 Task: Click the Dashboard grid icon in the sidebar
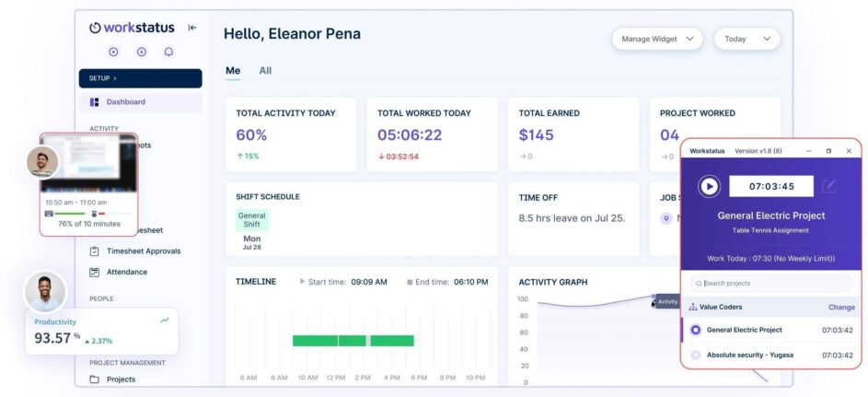pyautogui.click(x=94, y=102)
